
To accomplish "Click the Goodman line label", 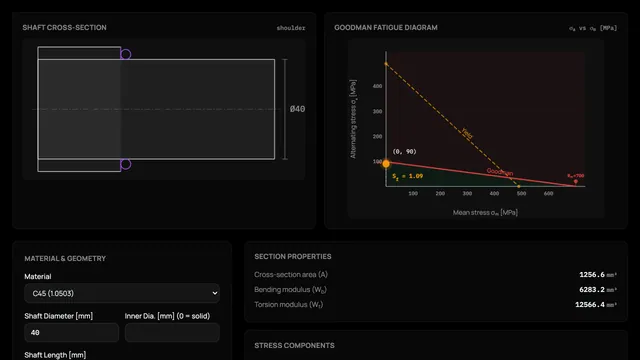I will tap(500, 172).
